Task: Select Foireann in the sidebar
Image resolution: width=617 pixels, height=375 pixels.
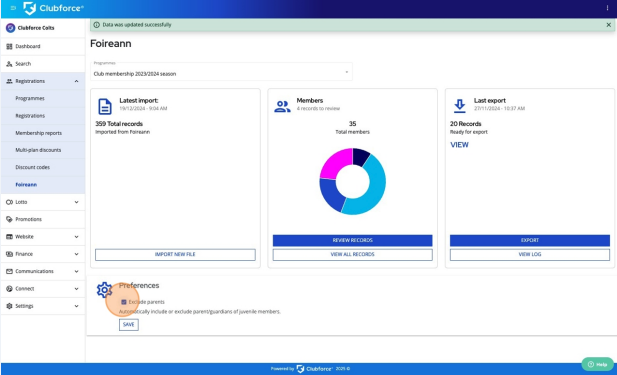Action: (x=26, y=185)
